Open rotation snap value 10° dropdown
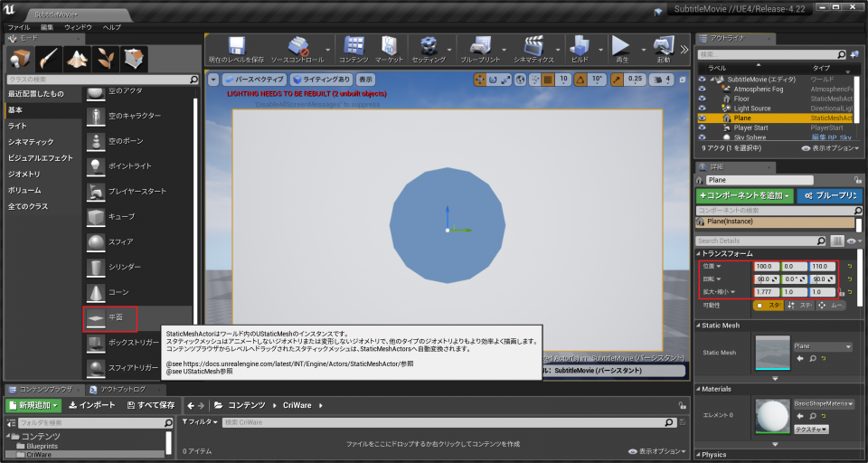This screenshot has width=868, height=463. click(597, 80)
